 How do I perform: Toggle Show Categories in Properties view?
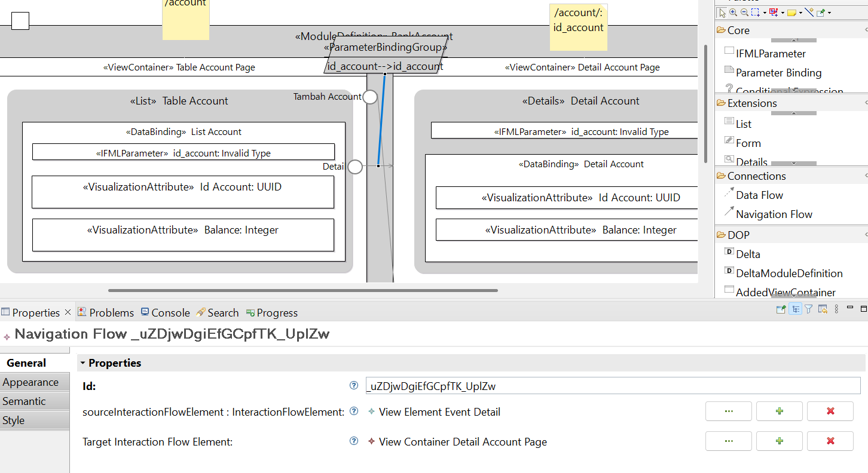tap(795, 309)
